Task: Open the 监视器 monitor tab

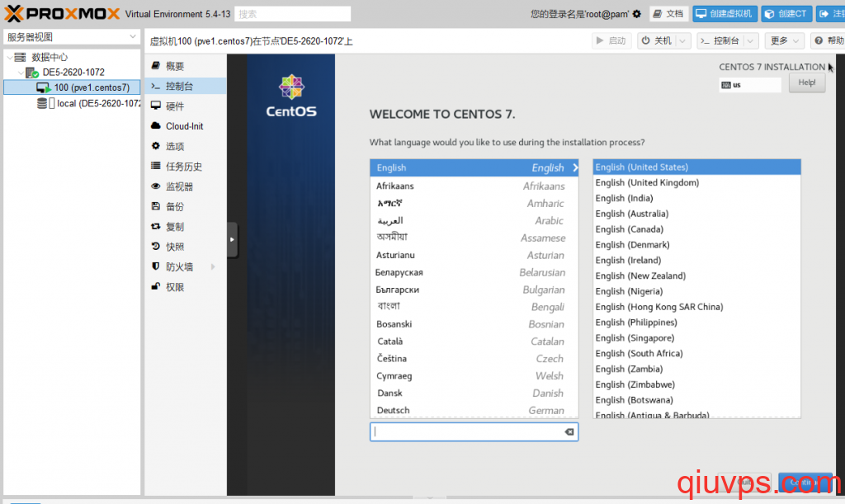Action: [x=186, y=186]
